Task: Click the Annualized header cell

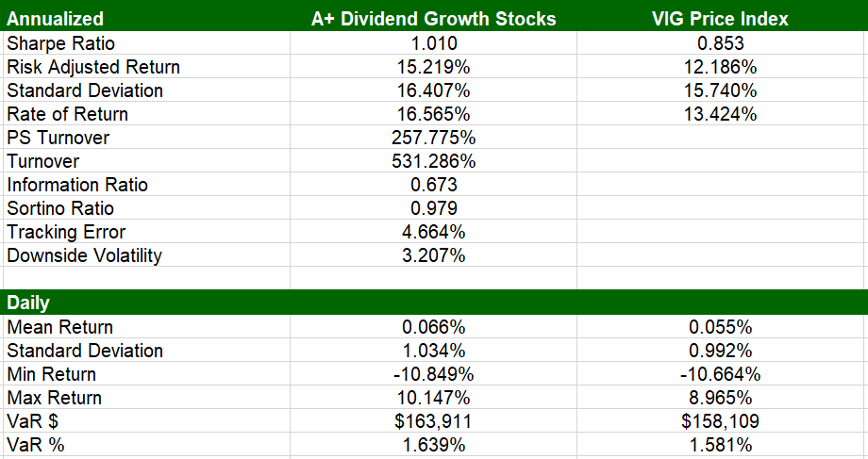Action: [56, 19]
